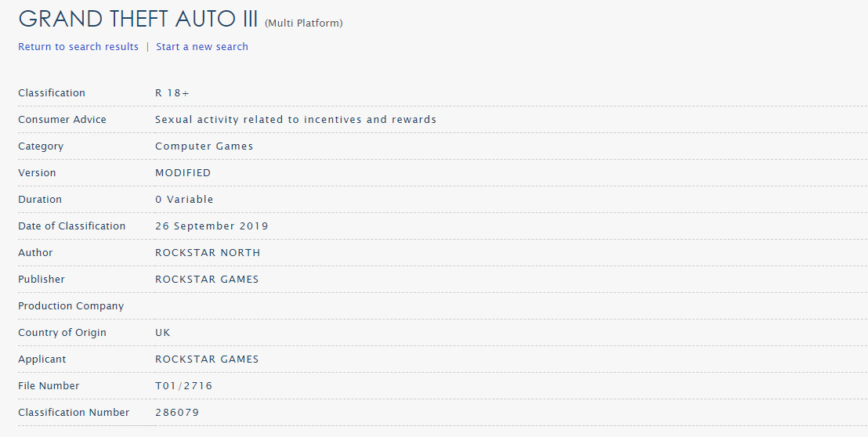Click the (Multi Platform) label
The height and width of the screenshot is (437, 868).
304,23
